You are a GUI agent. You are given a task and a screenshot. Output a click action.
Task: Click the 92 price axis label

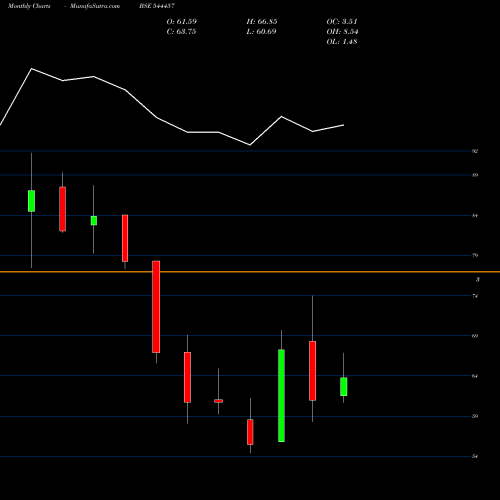[x=475, y=151]
